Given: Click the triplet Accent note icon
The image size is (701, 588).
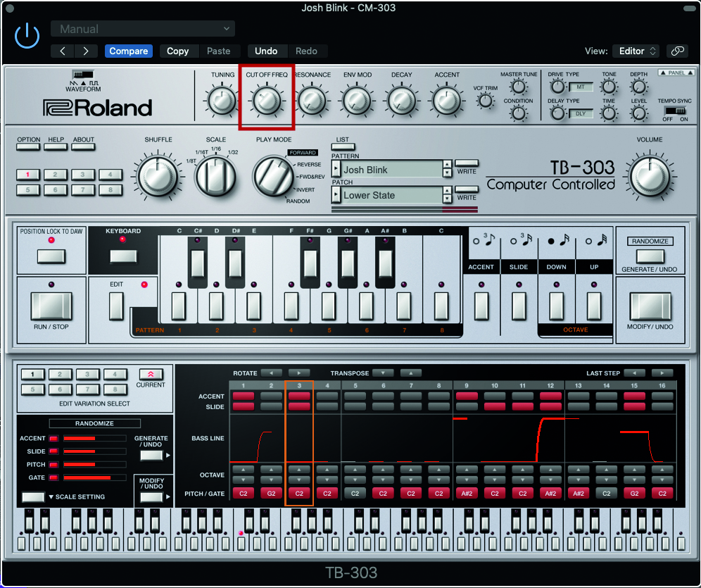Looking at the screenshot, I should click(x=485, y=241).
